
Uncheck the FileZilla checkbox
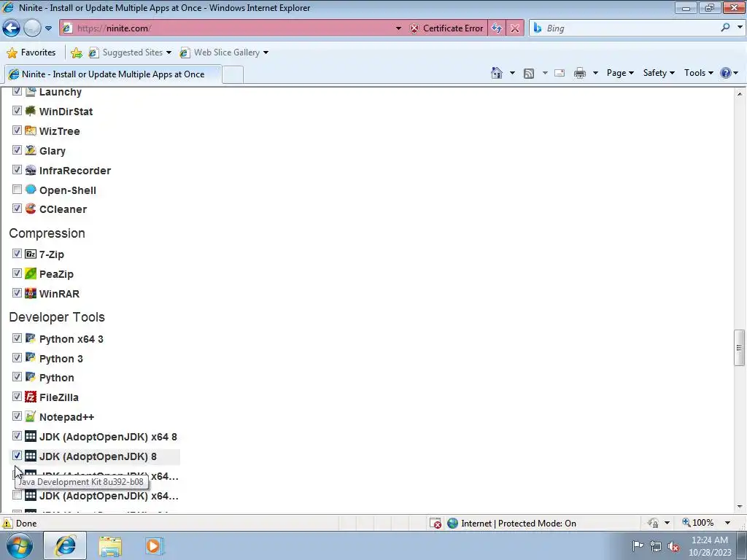(18, 396)
